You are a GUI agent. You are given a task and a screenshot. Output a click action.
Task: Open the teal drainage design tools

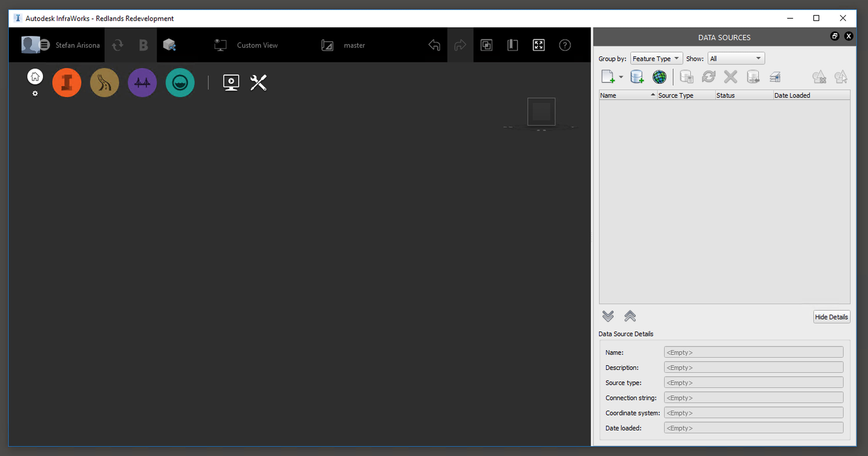tap(180, 83)
